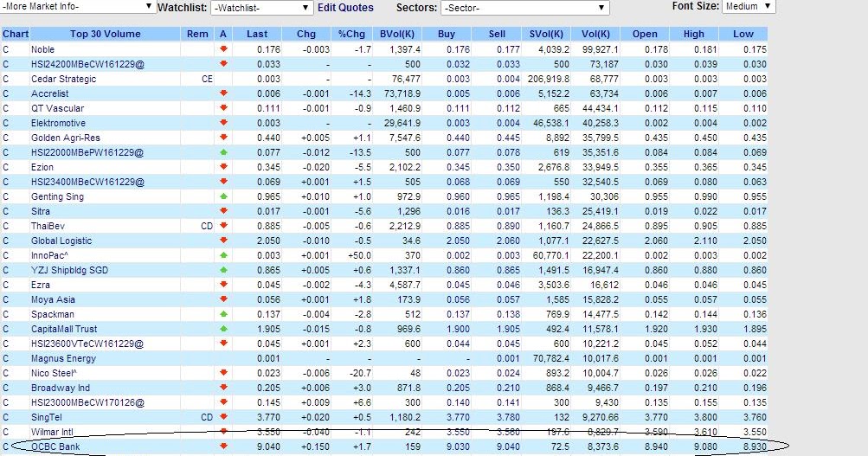Open the Ezra stock quote
This screenshot has width=868, height=456.
point(41,285)
